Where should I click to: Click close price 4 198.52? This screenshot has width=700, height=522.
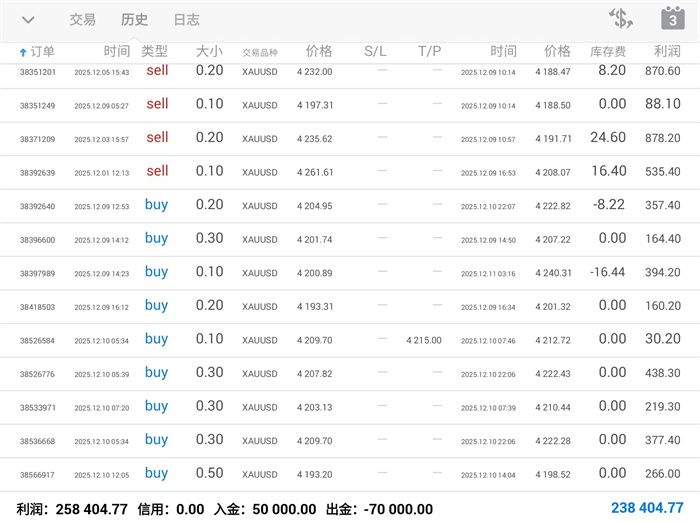coord(553,474)
